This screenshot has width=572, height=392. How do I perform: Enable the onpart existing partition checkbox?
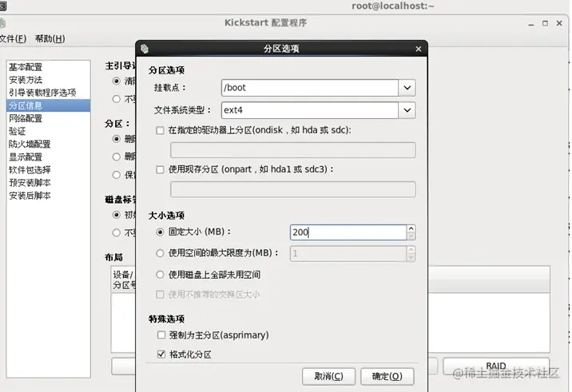(160, 169)
